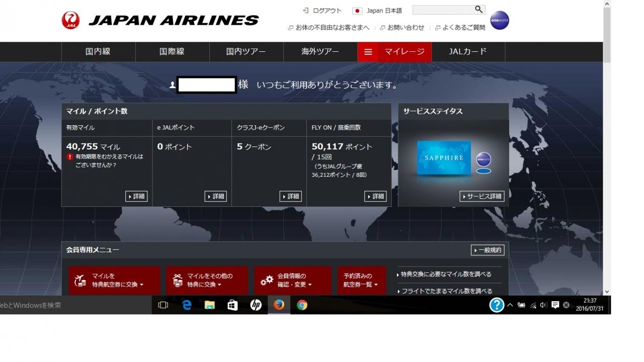Image resolution: width=644 pixels, height=362 pixels.
Task: Open File Explorer from the taskbar
Action: [x=210, y=305]
